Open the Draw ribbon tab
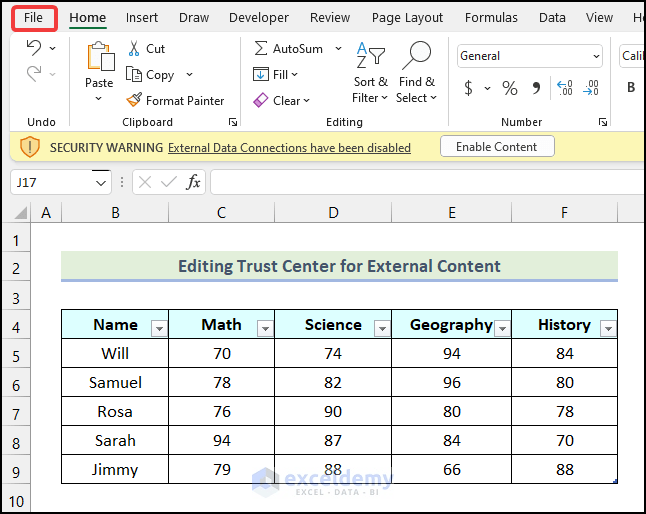Image resolution: width=646 pixels, height=514 pixels. [194, 18]
